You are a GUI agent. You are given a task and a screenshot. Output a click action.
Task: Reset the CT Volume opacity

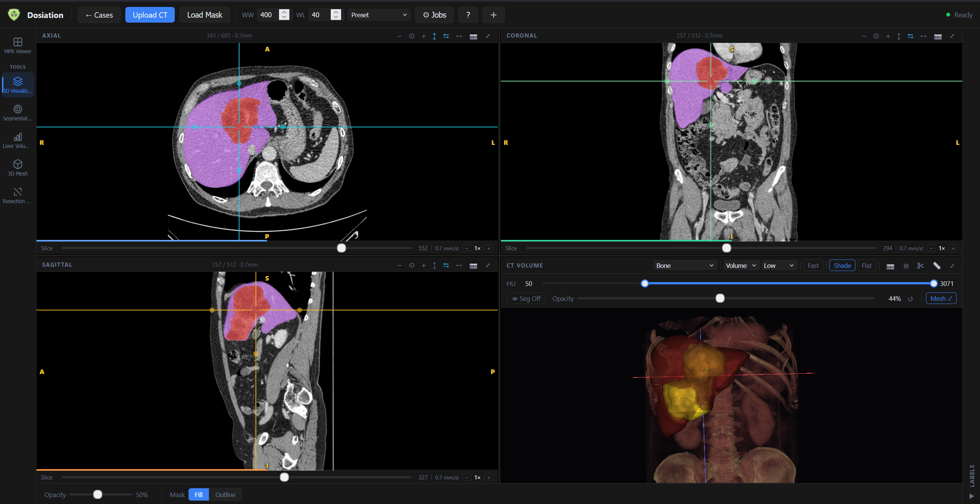910,299
